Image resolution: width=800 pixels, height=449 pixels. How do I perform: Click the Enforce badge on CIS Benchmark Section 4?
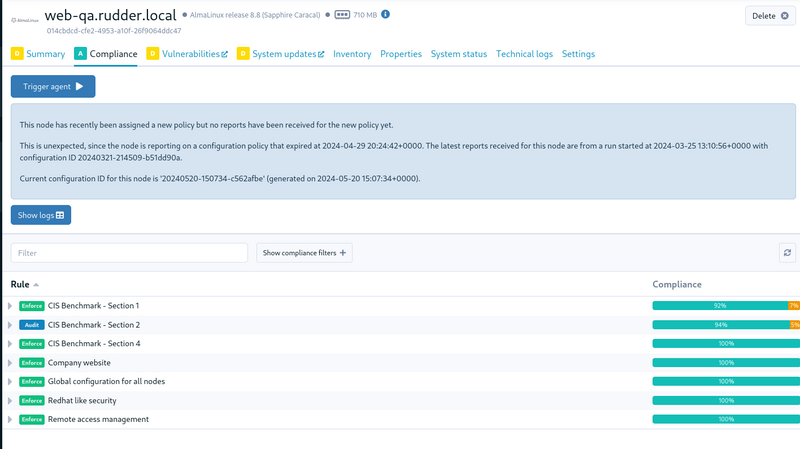pos(32,343)
